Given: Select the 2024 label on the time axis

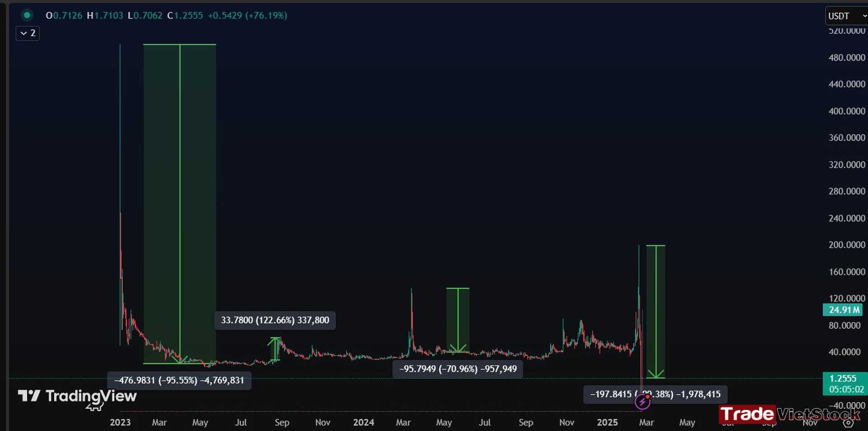Looking at the screenshot, I should click(364, 422).
